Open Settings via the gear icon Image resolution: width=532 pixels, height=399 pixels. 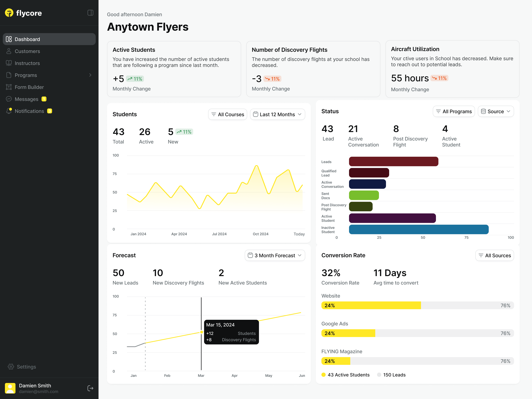pos(11,366)
